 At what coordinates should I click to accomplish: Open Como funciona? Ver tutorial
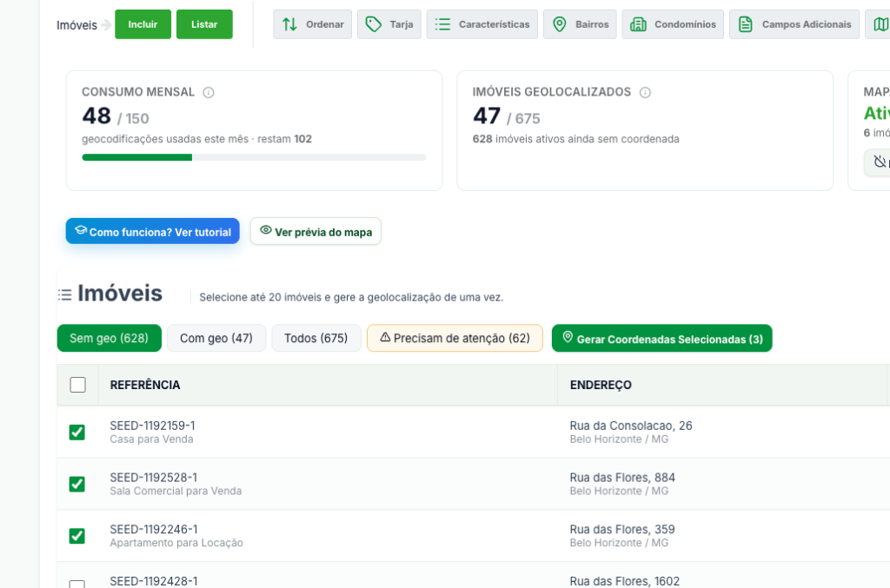[x=153, y=231]
